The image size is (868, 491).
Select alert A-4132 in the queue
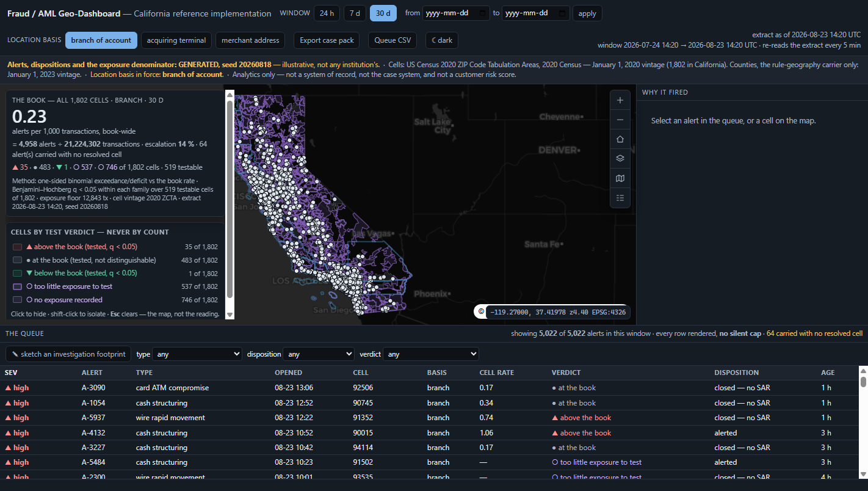[x=429, y=433]
